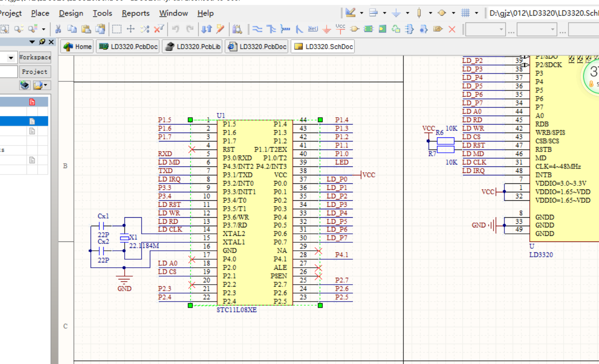Open the Simulation Sources dropdown

coord(453,13)
